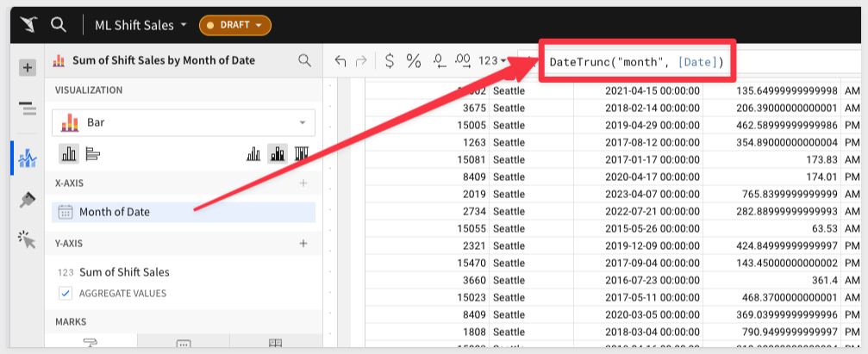Search columns with the magnifier icon
The width and height of the screenshot is (868, 354).
(x=304, y=60)
